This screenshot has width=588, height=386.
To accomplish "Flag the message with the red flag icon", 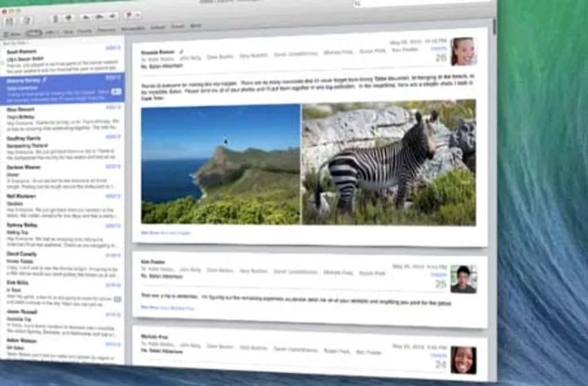I will 129,16.
